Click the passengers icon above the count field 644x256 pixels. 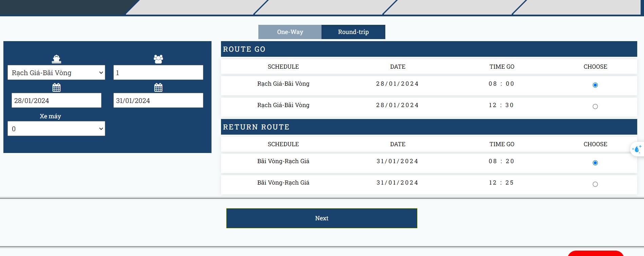[158, 58]
